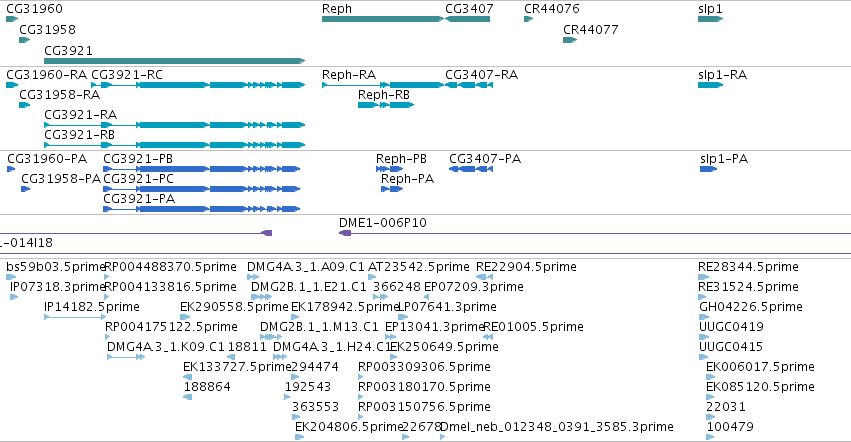This screenshot has height=442, width=851.
Task: Click the 363553 EST arrow
Action: pyautogui.click(x=296, y=417)
